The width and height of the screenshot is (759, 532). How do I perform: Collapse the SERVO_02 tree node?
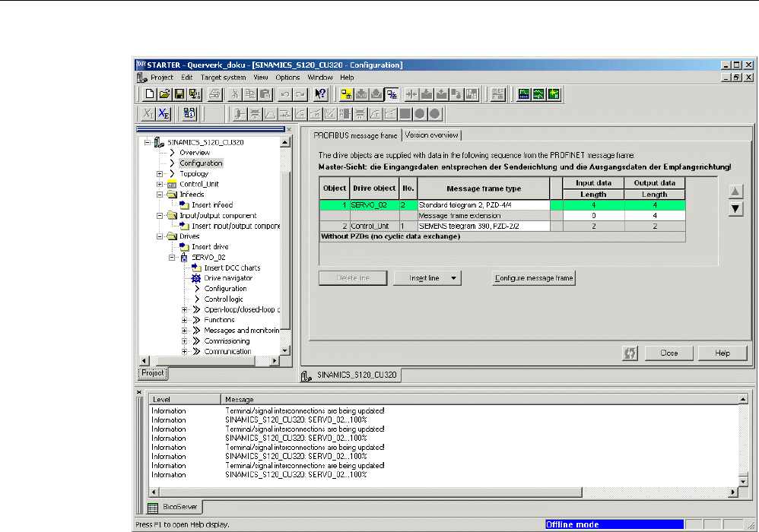172,258
